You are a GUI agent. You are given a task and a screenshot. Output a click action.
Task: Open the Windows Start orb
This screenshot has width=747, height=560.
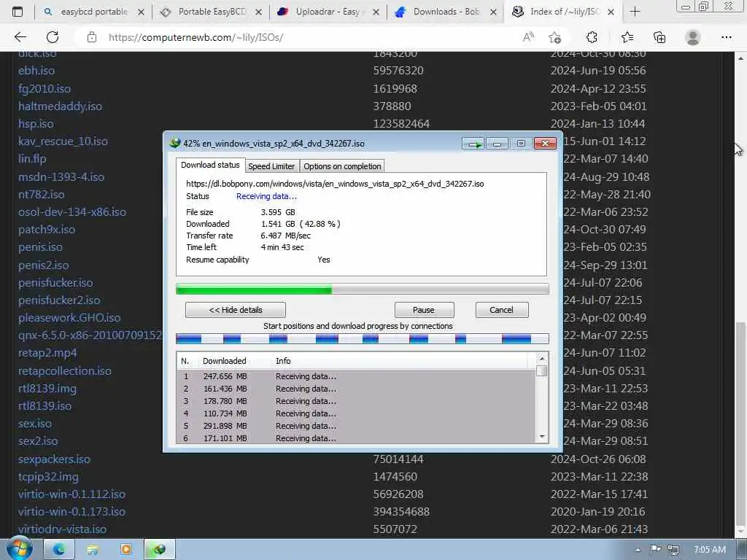pos(20,549)
